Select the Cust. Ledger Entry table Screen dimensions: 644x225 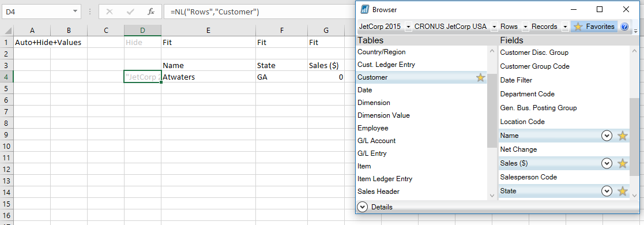coord(422,65)
